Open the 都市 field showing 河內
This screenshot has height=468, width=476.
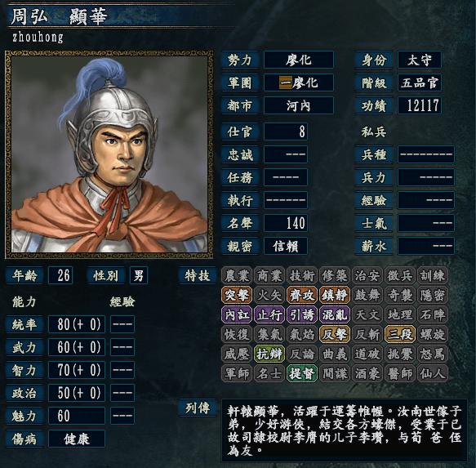coord(299,105)
